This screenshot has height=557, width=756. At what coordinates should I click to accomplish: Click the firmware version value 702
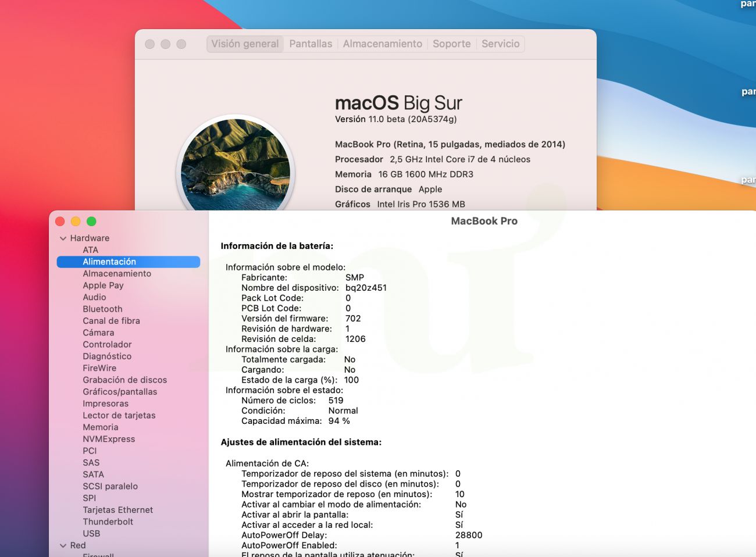(x=353, y=319)
